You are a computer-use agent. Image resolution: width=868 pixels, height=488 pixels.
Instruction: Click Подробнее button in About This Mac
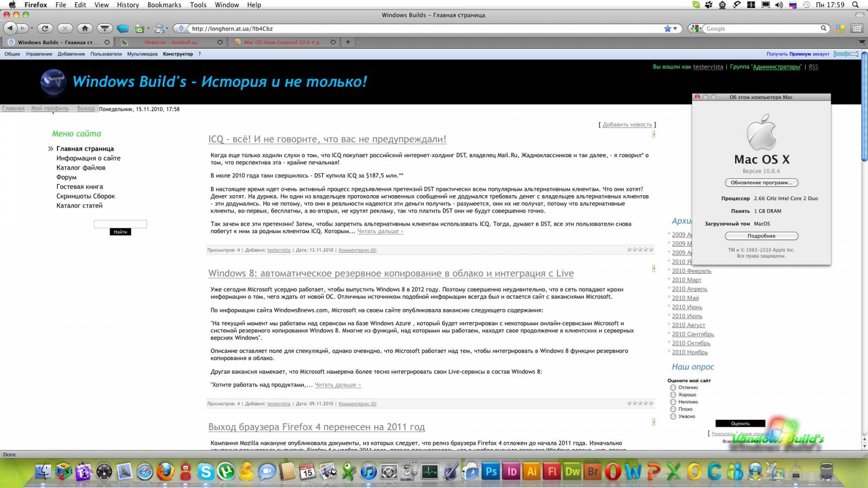762,236
